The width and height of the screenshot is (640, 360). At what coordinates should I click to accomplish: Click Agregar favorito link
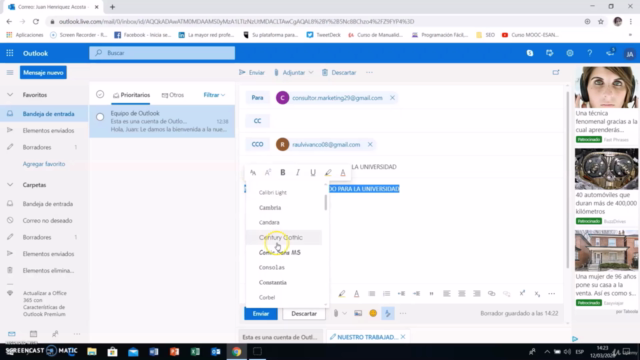44,164
